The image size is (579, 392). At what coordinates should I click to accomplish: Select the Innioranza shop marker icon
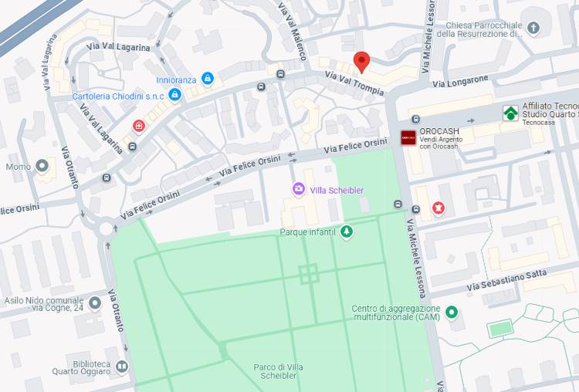click(208, 79)
